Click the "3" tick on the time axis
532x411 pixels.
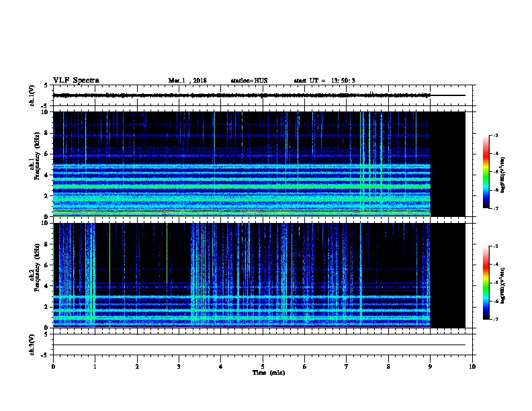pos(179,367)
